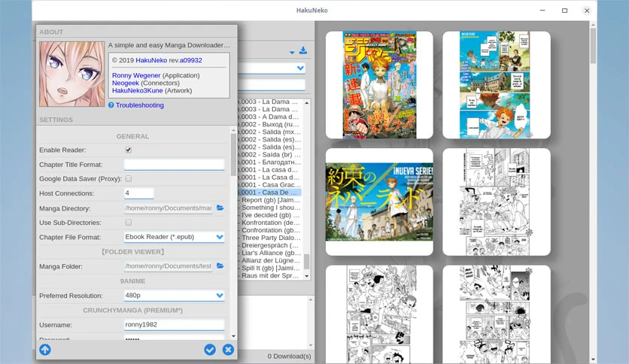Select chapter 'Confrontation (gb'
Viewport: 629px width, 364px height.
pyautogui.click(x=269, y=230)
